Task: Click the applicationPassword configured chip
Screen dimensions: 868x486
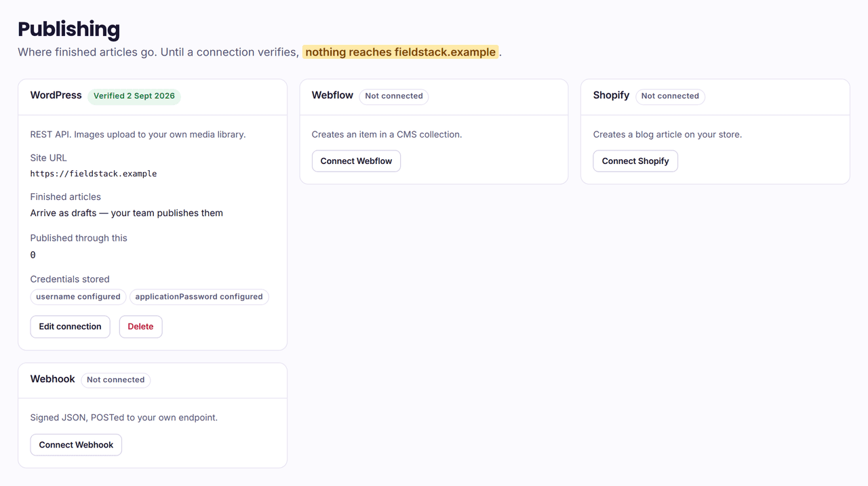Action: pyautogui.click(x=199, y=297)
